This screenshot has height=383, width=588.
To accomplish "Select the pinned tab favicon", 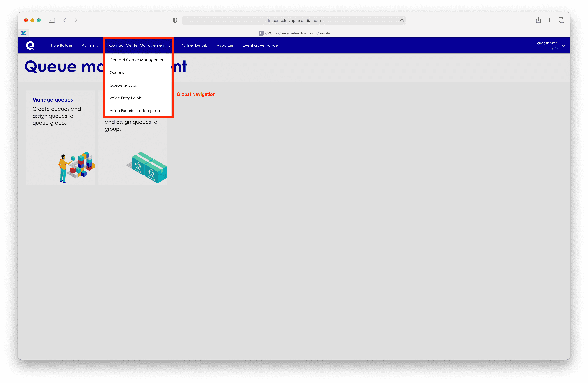I will click(x=24, y=33).
